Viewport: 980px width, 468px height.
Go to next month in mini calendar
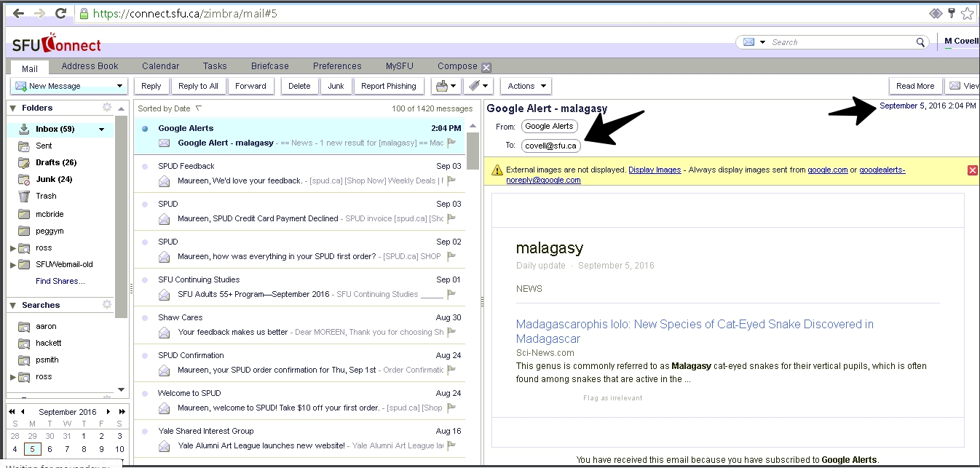[x=108, y=412]
